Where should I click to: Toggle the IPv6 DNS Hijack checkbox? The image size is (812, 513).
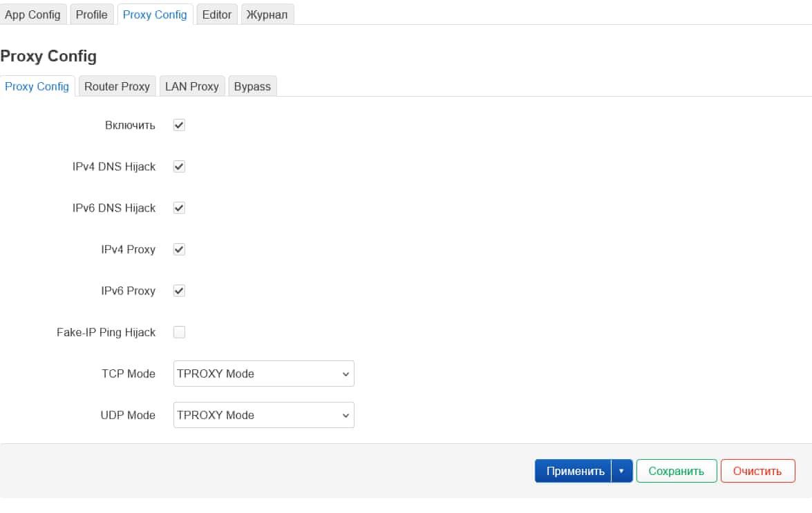179,208
